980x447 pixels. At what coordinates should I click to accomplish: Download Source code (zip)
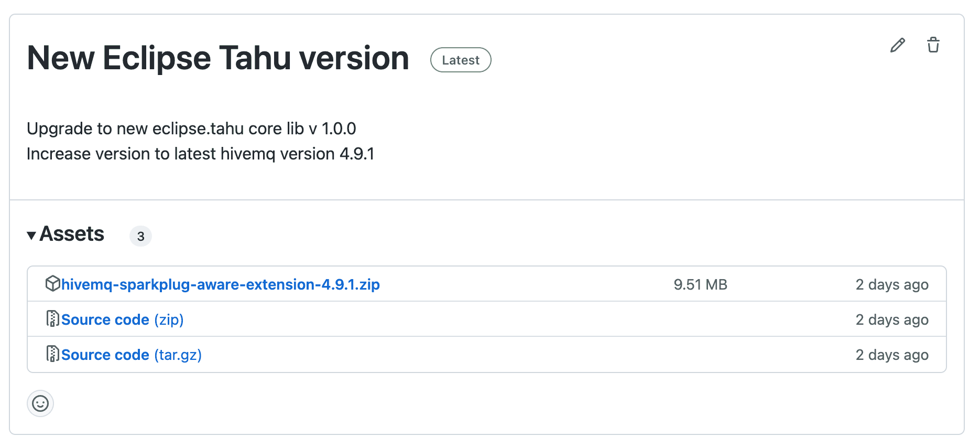[123, 320]
